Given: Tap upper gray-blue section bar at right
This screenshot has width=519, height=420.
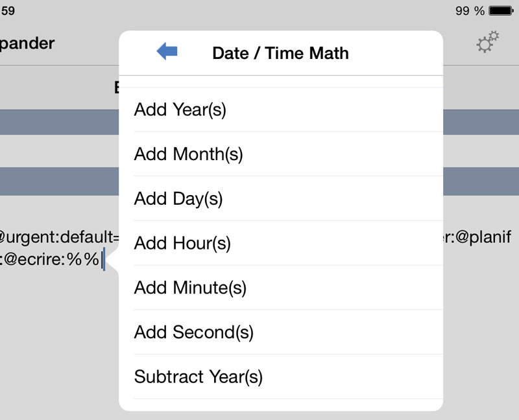Looking at the screenshot, I should tap(481, 122).
